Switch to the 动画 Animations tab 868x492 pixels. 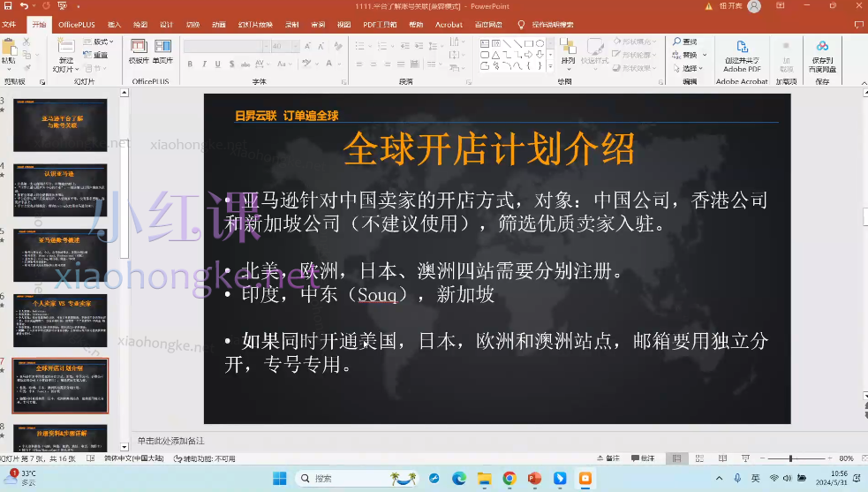click(219, 25)
